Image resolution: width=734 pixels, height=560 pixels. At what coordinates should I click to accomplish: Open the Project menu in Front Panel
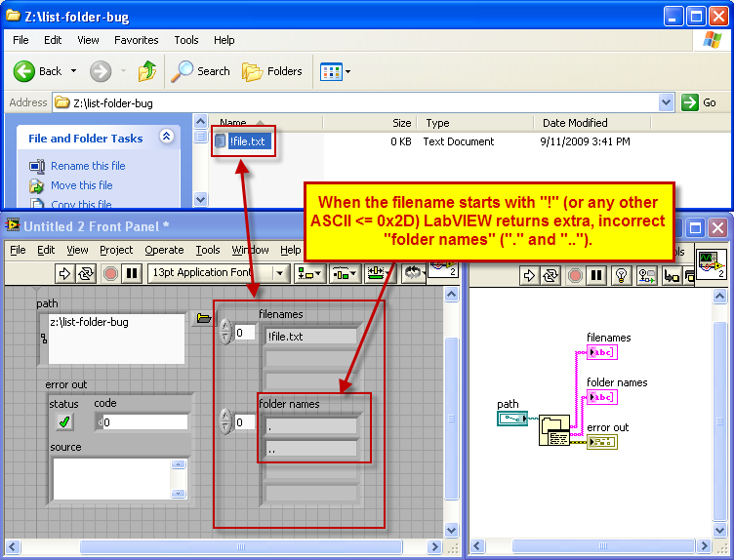point(116,251)
